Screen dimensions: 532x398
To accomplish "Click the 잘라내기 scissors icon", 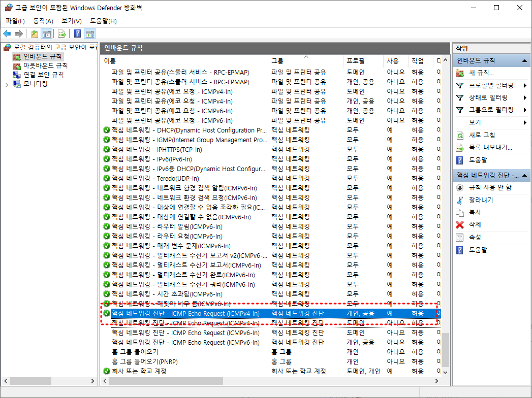I will pos(460,200).
